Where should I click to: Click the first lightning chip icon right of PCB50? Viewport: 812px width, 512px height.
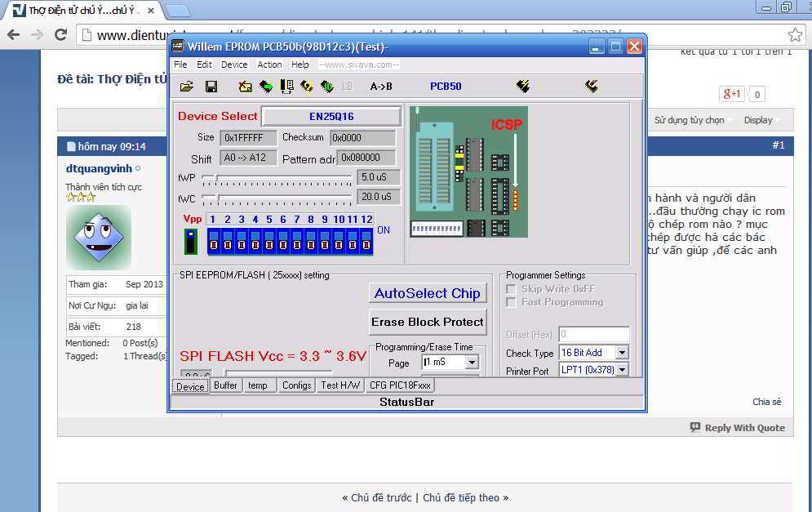click(523, 86)
